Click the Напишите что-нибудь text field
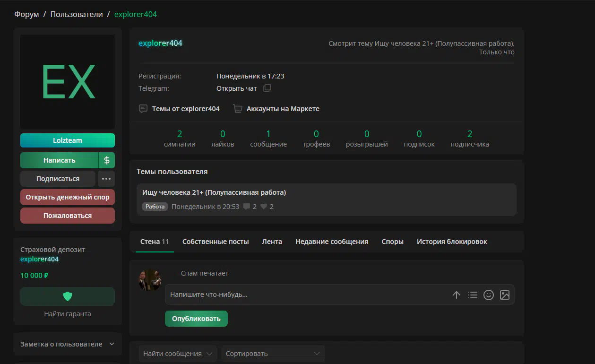Screen dimensions: 595x364 (x=307, y=295)
